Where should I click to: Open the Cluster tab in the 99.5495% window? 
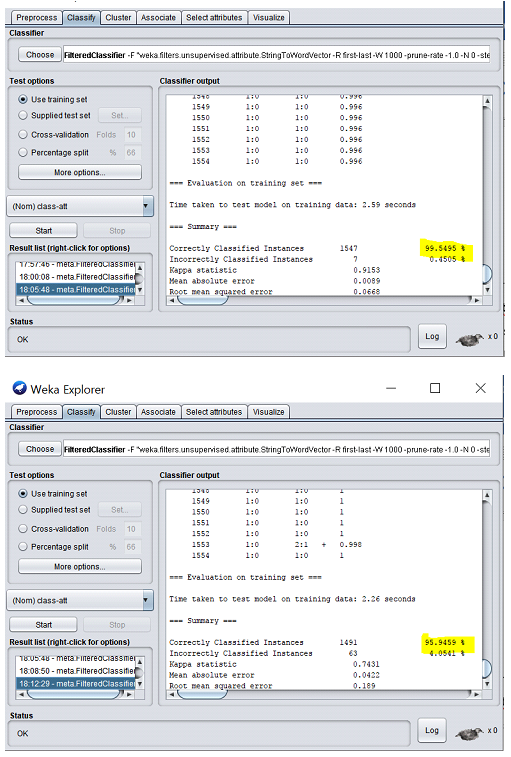(x=118, y=17)
